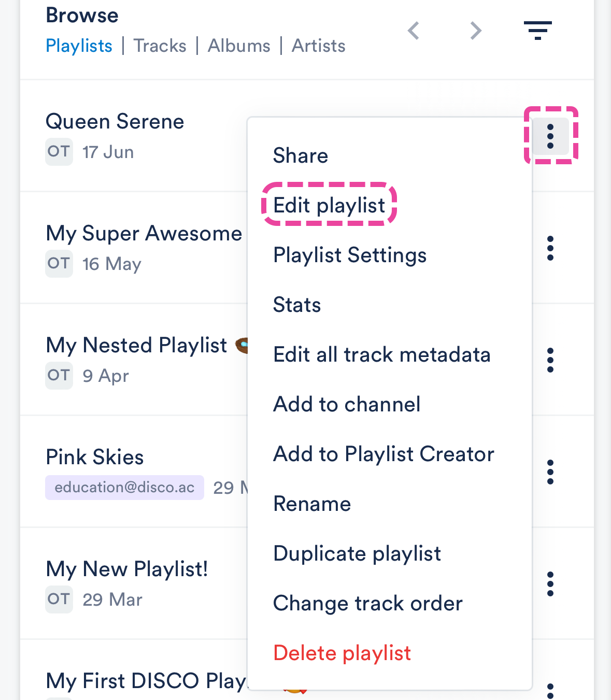
Task: Open the filter icon in the Browse header
Action: tap(537, 31)
